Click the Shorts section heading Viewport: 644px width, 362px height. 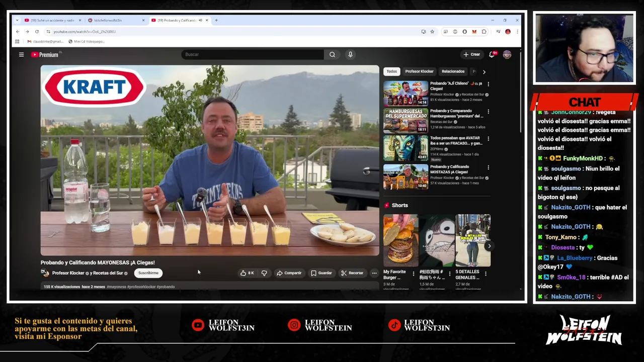click(399, 205)
